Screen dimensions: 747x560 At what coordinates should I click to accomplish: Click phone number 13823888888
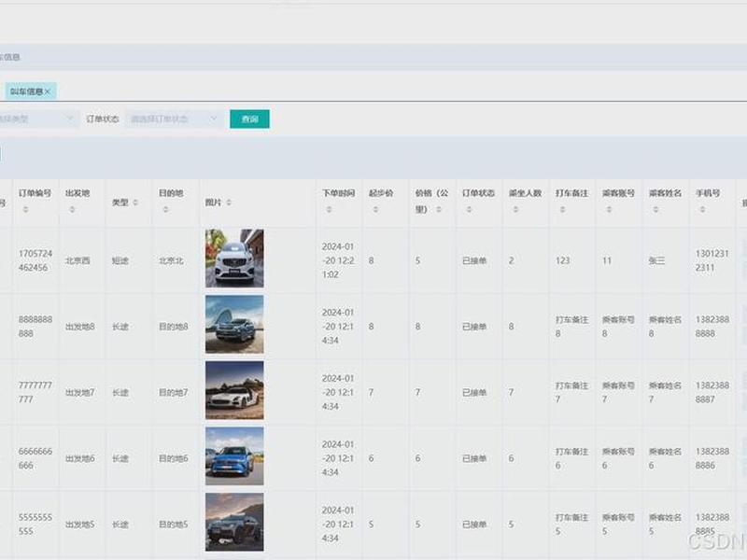pos(712,326)
